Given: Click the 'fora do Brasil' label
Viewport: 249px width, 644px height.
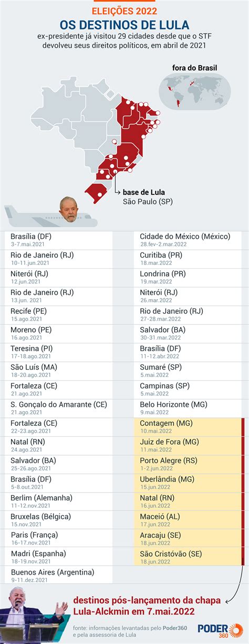Looking at the screenshot, I should click(x=194, y=67).
